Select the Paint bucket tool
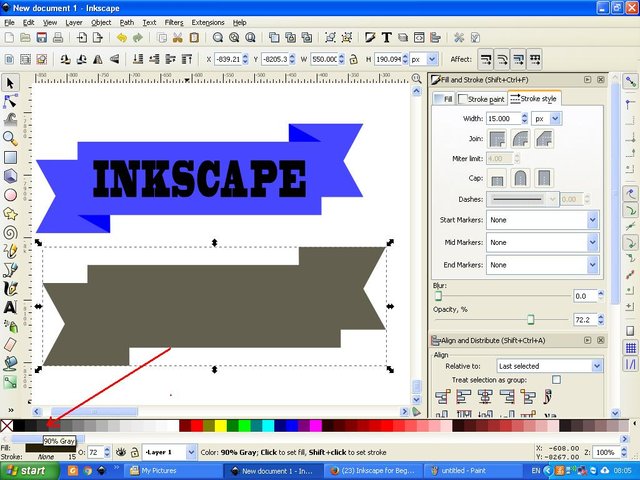 10,363
